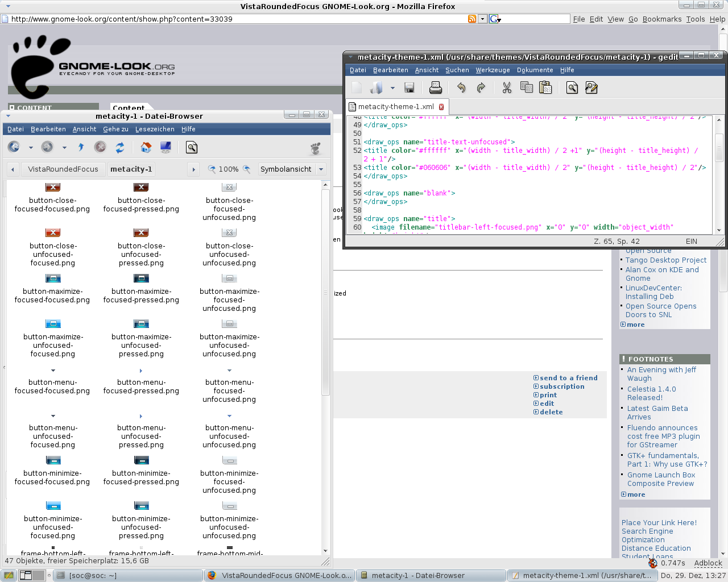Open the Firefox URL history dropdown arrow
Viewport: 728px width, 582px height.
point(482,19)
